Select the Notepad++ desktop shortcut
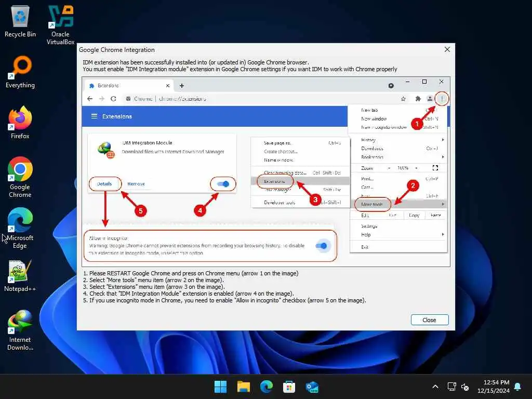 (20, 275)
